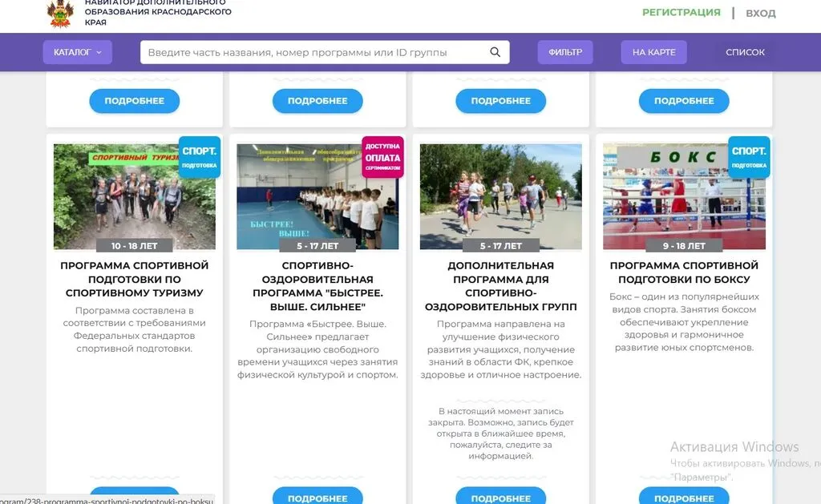Switch to the 'Список' view

745,52
